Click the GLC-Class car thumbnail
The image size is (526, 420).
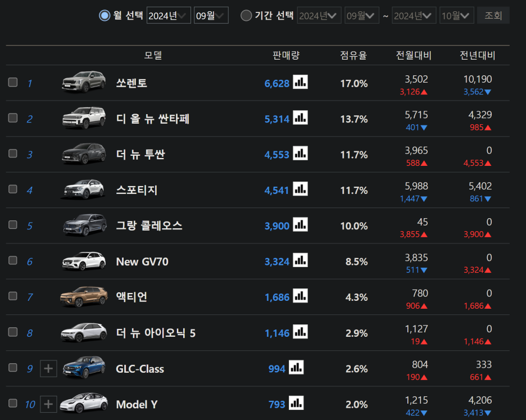tap(84, 367)
